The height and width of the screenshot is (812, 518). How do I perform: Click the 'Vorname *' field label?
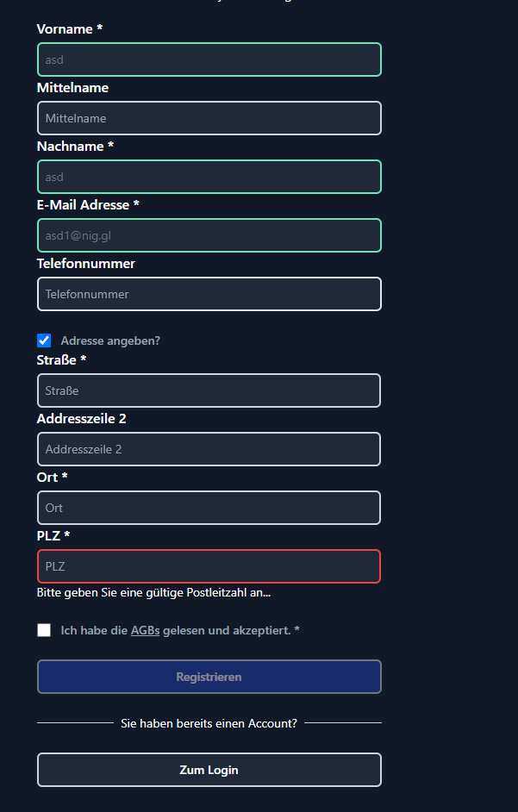tap(69, 29)
